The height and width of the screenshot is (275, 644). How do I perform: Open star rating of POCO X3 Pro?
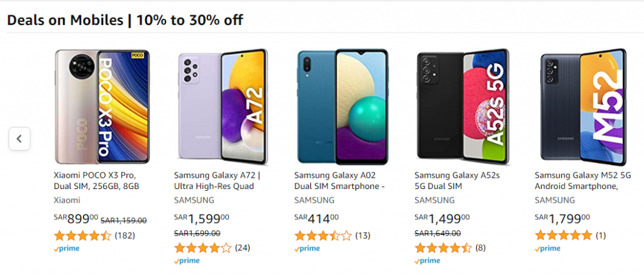point(82,235)
